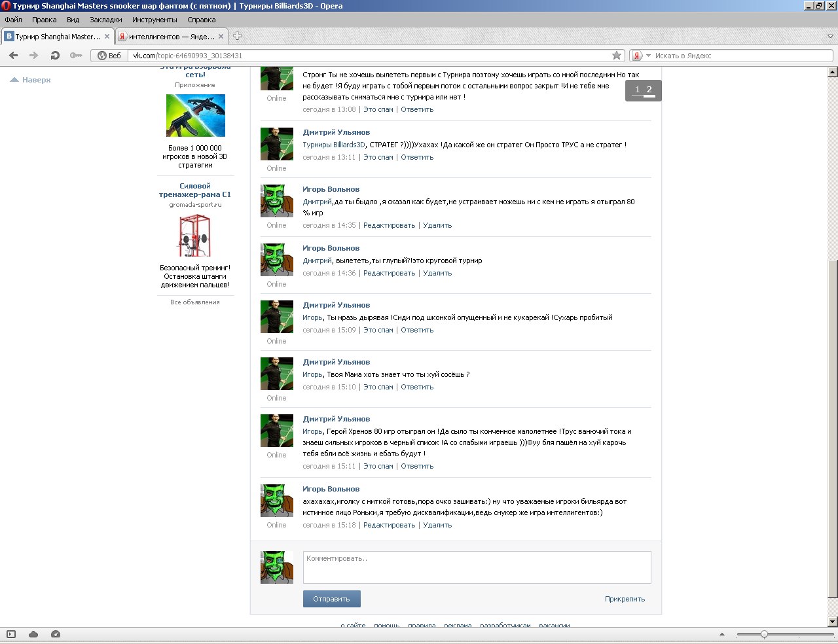This screenshot has height=644, width=838.
Task: Delete the 15:18 comment
Action: (437, 525)
